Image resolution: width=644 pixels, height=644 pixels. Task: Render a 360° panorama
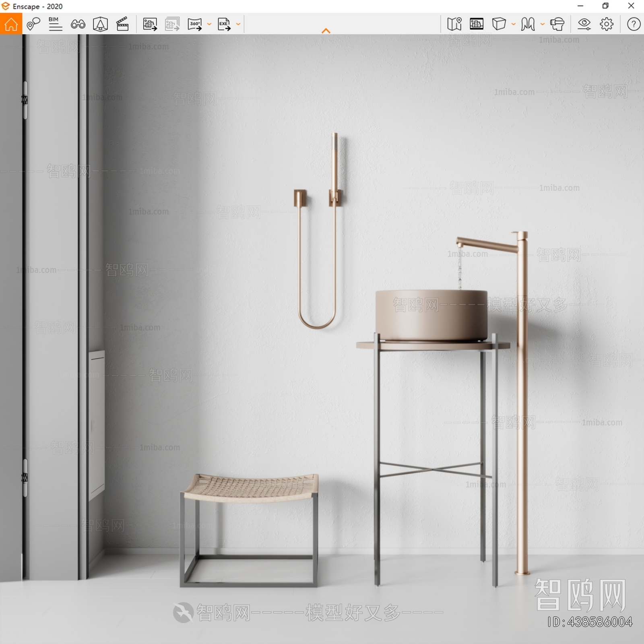tap(195, 24)
